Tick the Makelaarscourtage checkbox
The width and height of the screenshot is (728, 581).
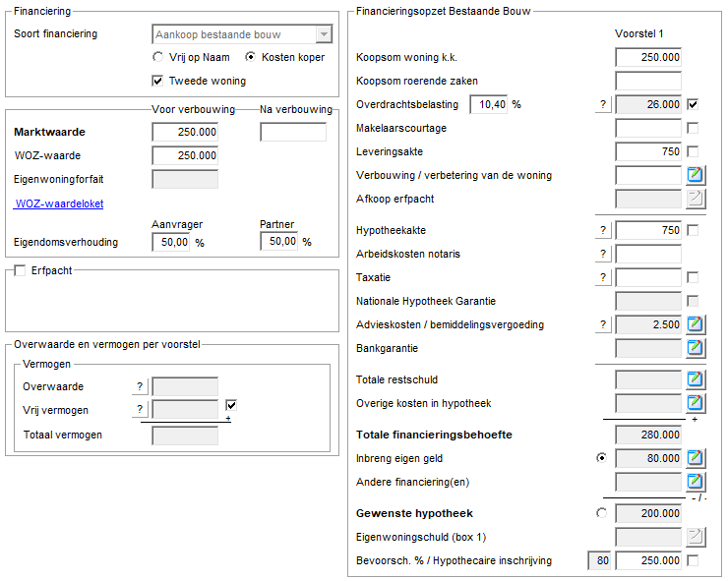click(x=693, y=128)
